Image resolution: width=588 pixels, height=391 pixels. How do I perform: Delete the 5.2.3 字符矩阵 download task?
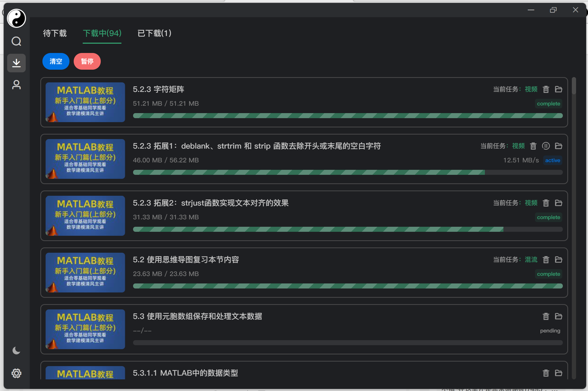[x=546, y=89]
